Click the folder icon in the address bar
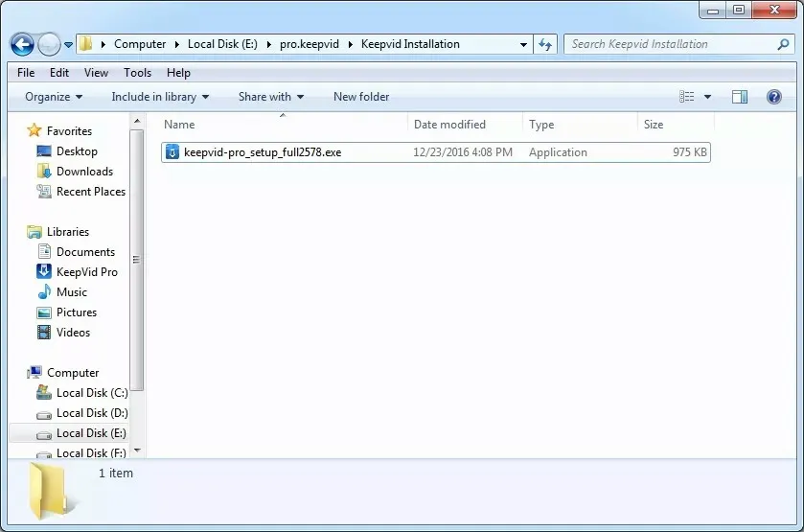The image size is (804, 532). point(85,43)
